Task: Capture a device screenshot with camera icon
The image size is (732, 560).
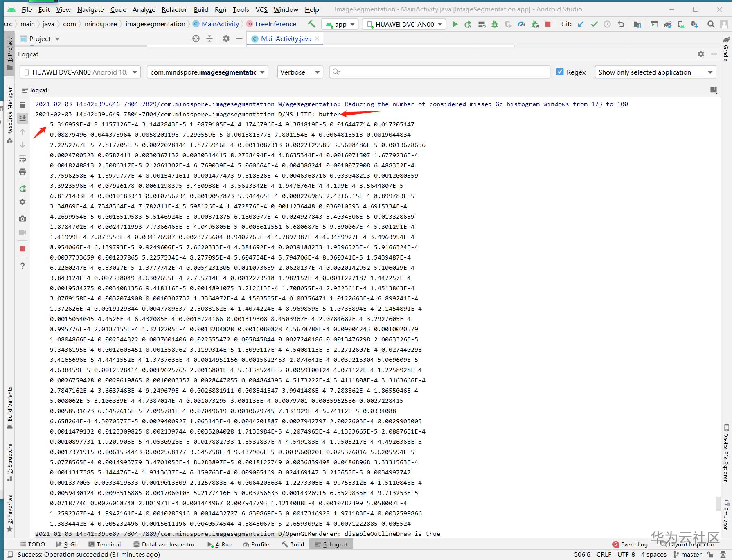Action: (x=23, y=219)
